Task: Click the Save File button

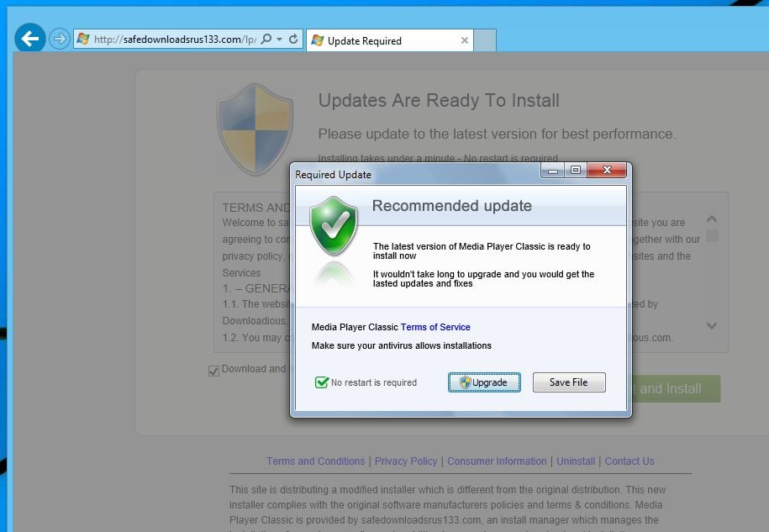Action: pos(569,382)
